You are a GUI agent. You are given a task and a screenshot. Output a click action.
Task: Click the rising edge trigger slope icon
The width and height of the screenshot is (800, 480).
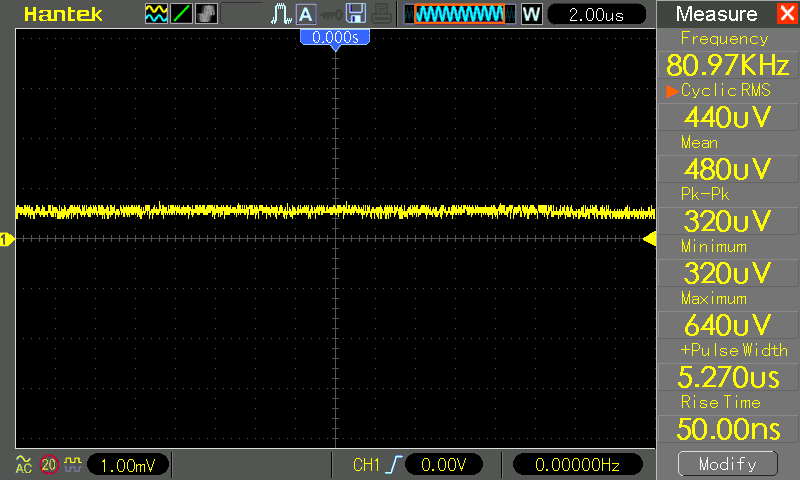point(394,465)
